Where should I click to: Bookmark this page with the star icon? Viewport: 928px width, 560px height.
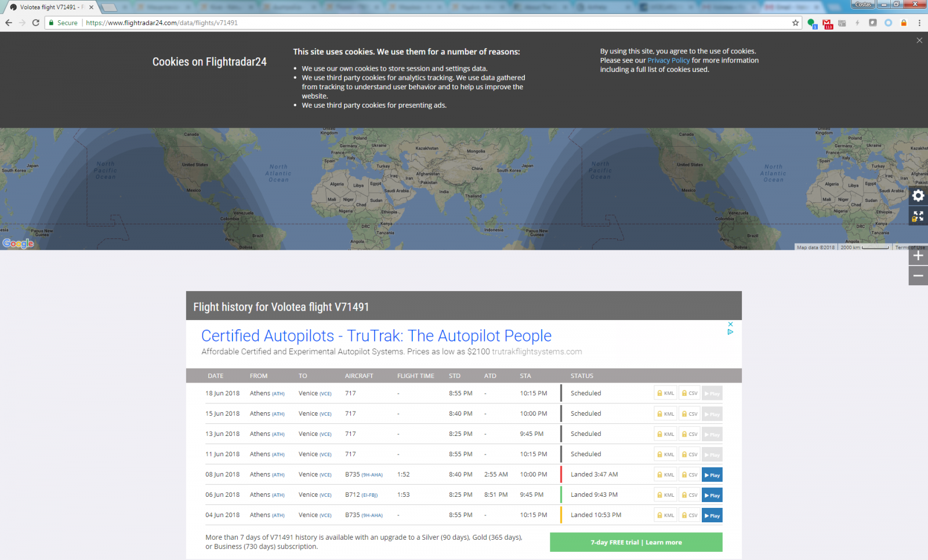point(795,23)
